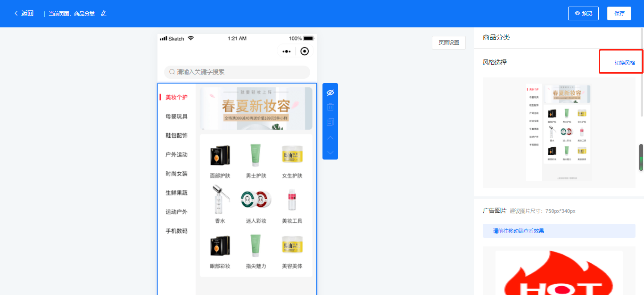The image size is (644, 295).
Task: Select the 时尚女装 category tab
Action: [x=176, y=174]
